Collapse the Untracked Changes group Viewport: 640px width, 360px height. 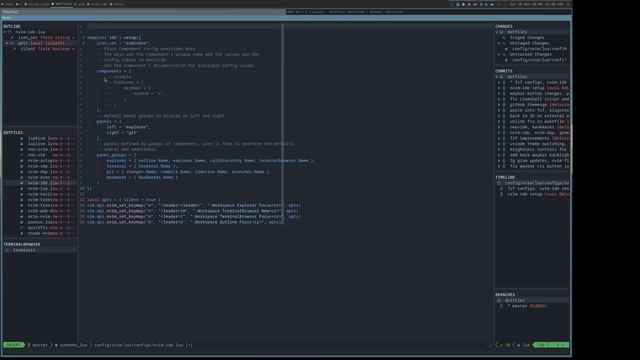pos(499,54)
